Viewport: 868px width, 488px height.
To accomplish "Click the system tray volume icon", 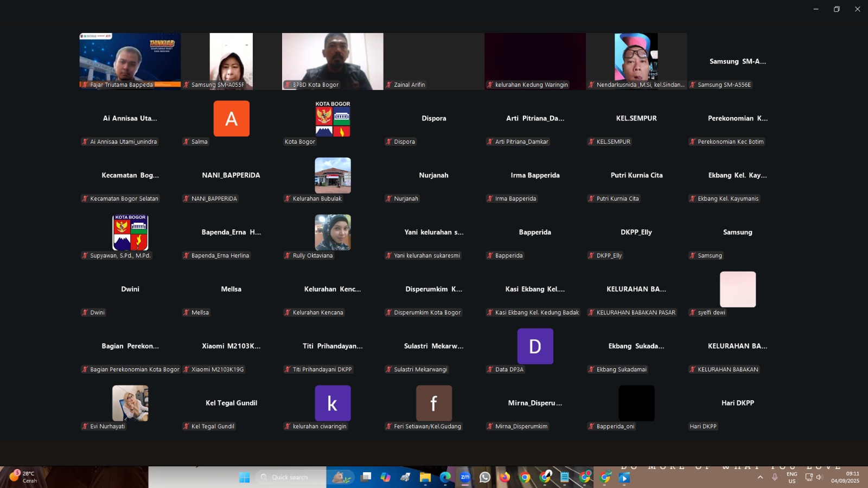I will 819,477.
